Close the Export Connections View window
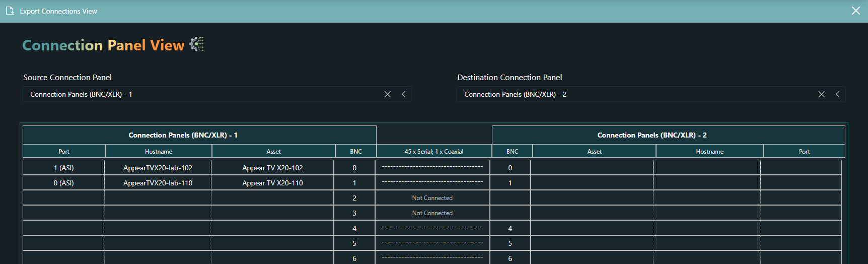The image size is (868, 264). pyautogui.click(x=856, y=11)
